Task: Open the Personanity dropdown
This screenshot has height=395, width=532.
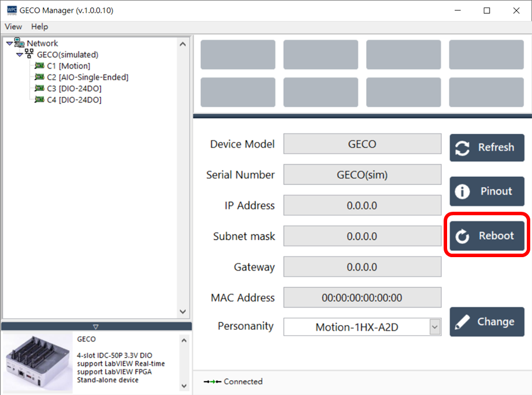Action: 435,327
